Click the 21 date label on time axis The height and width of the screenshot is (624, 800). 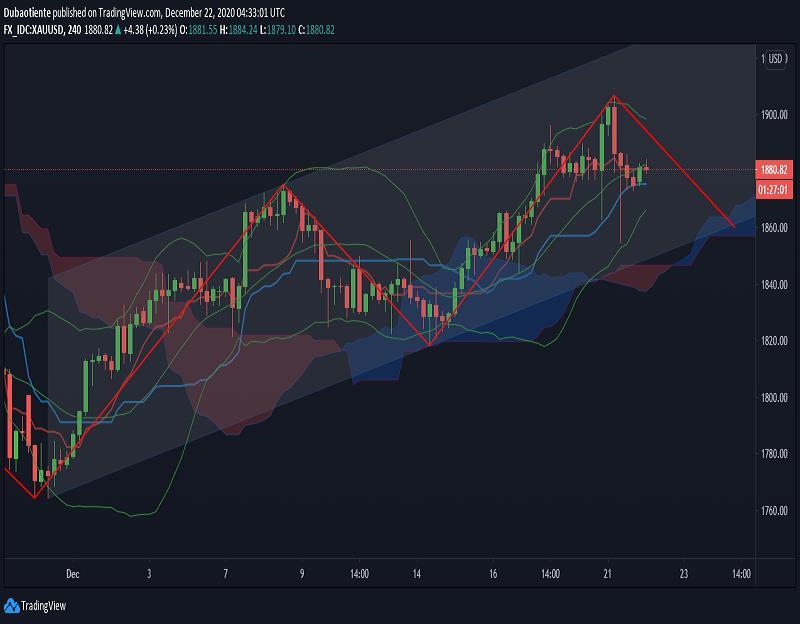point(607,574)
